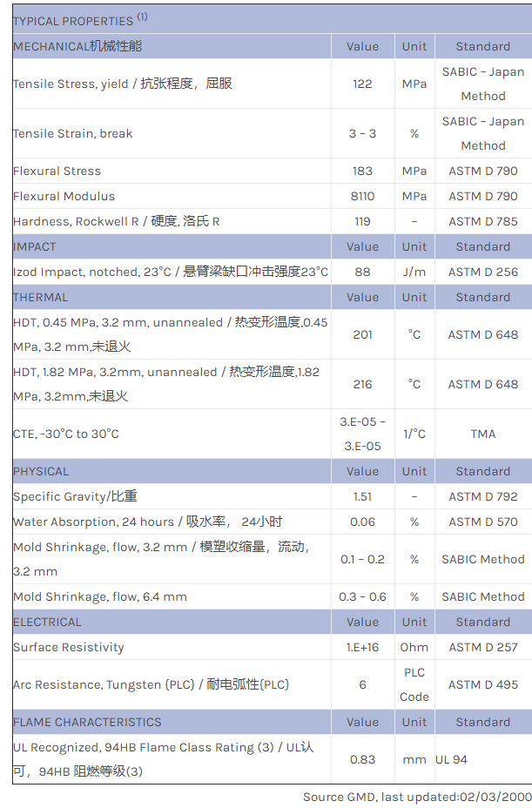Click the FLAME CHARACTERISTICS section header
Viewport: 532px width, 808px height.
tap(87, 722)
